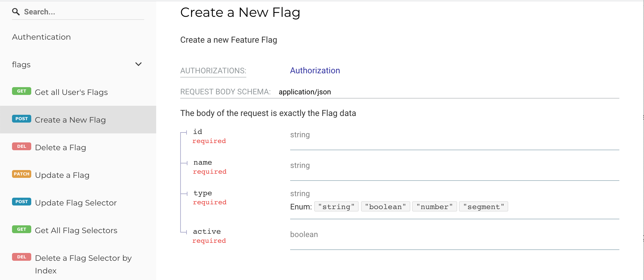
Task: Click the search magnifier icon
Action: point(16,12)
